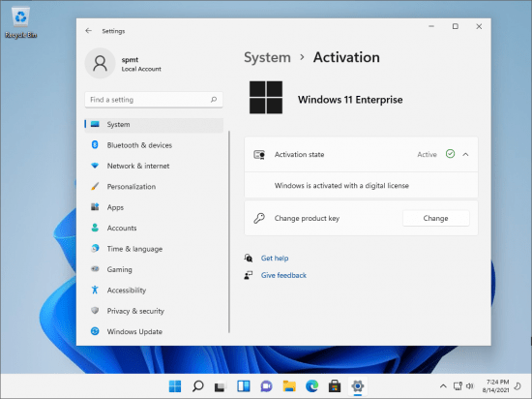Open the Start menu from taskbar

[x=175, y=386]
